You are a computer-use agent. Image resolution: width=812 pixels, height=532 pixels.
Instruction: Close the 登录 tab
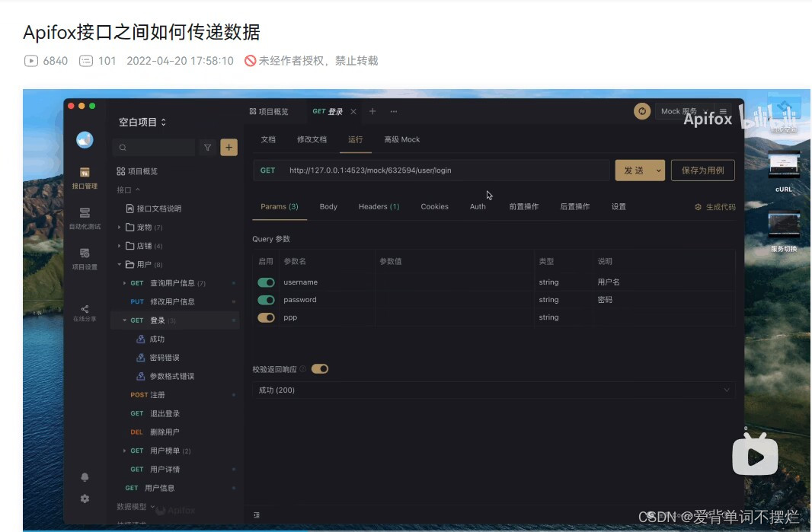pos(353,112)
